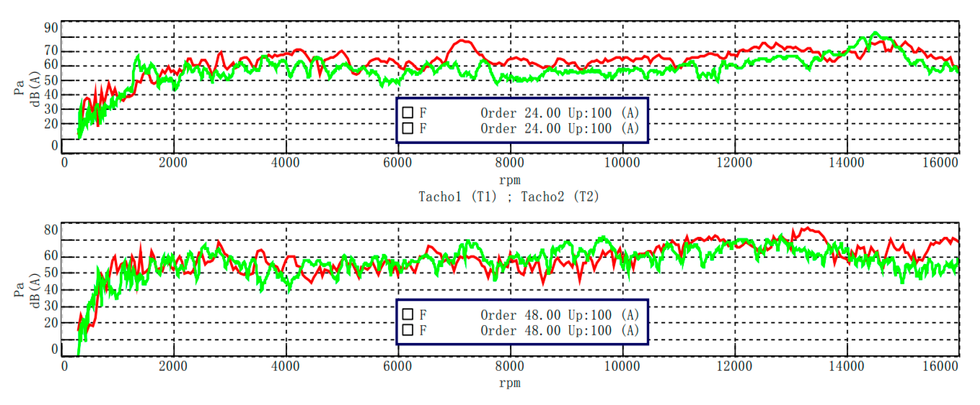Click the Tacho2 (T2) label text
This screenshot has height=405, width=980.
pyautogui.click(x=560, y=196)
